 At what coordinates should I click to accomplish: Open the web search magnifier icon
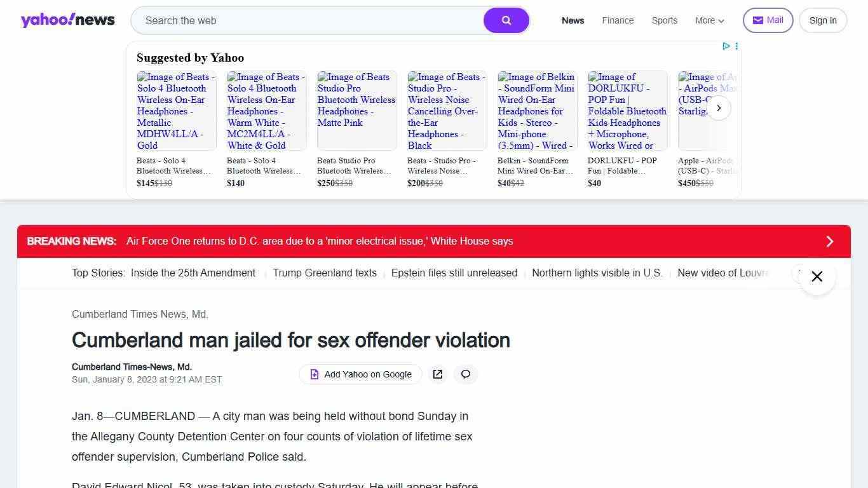pos(506,20)
